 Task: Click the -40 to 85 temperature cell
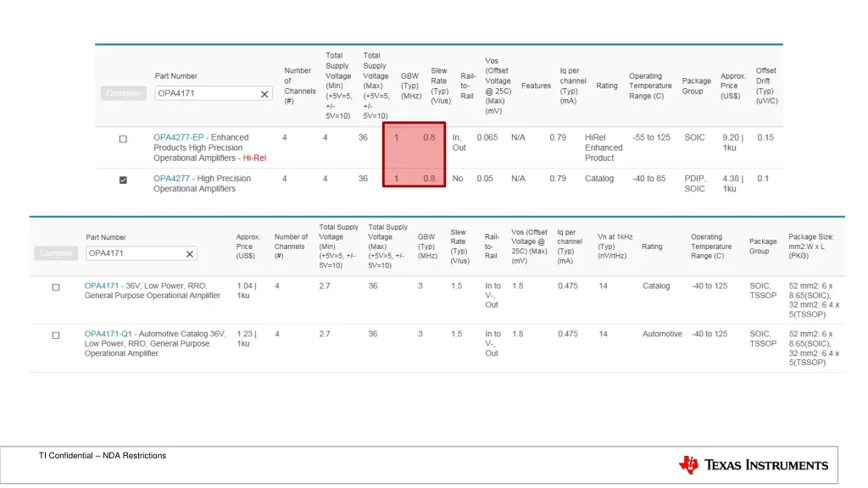coord(648,178)
